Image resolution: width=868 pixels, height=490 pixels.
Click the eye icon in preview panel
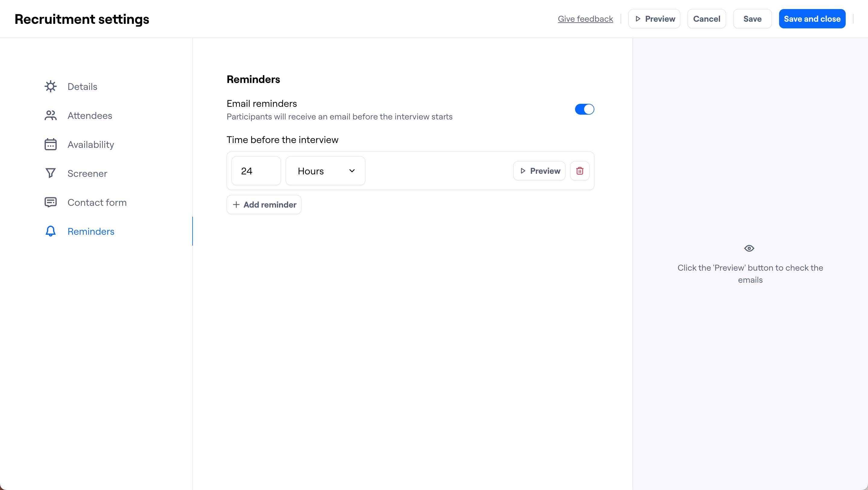749,249
